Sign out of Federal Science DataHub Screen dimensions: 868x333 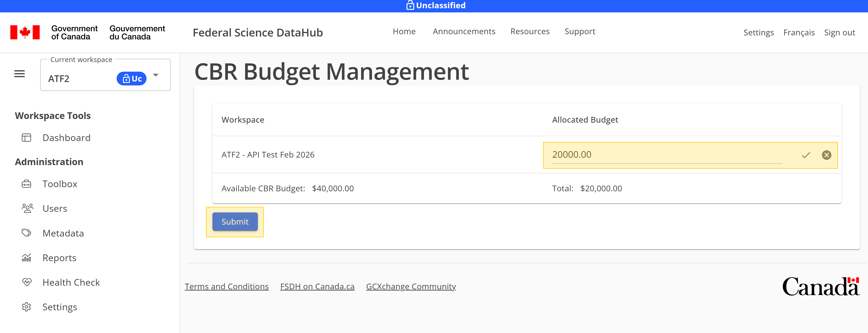pos(839,32)
